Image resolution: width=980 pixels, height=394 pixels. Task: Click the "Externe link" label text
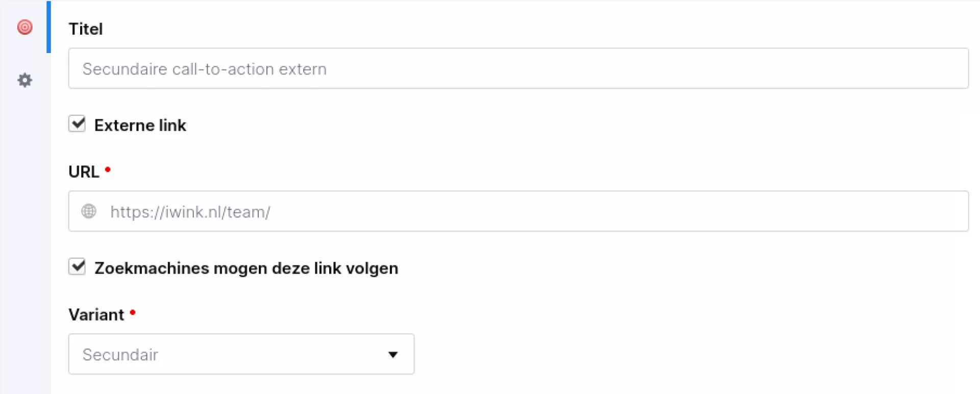pyautogui.click(x=140, y=126)
